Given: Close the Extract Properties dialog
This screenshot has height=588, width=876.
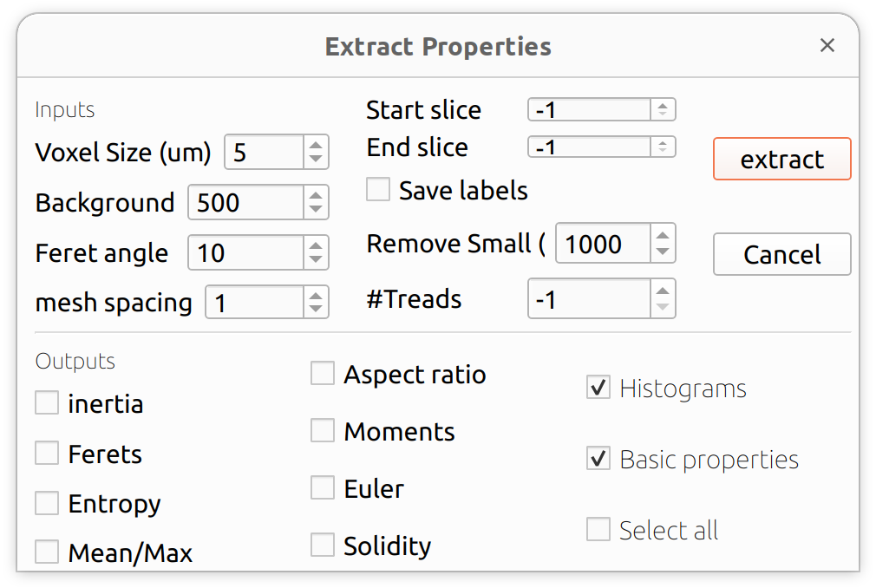Looking at the screenshot, I should [x=827, y=45].
